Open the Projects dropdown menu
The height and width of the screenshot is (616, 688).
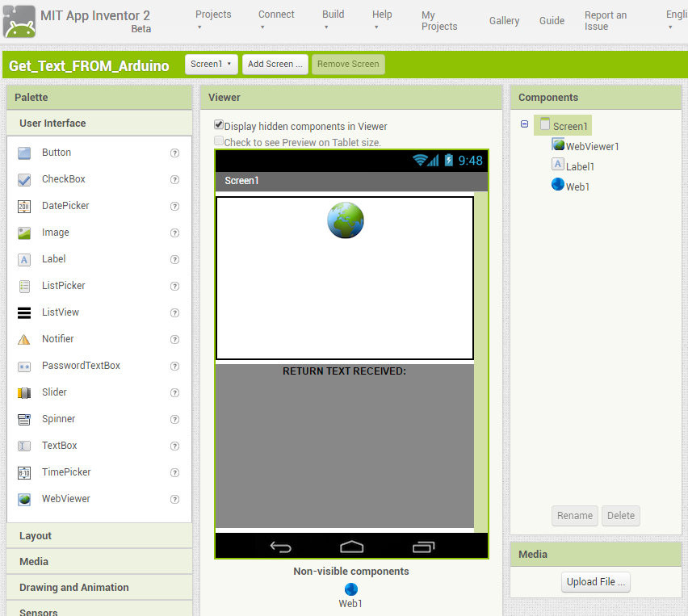(213, 19)
